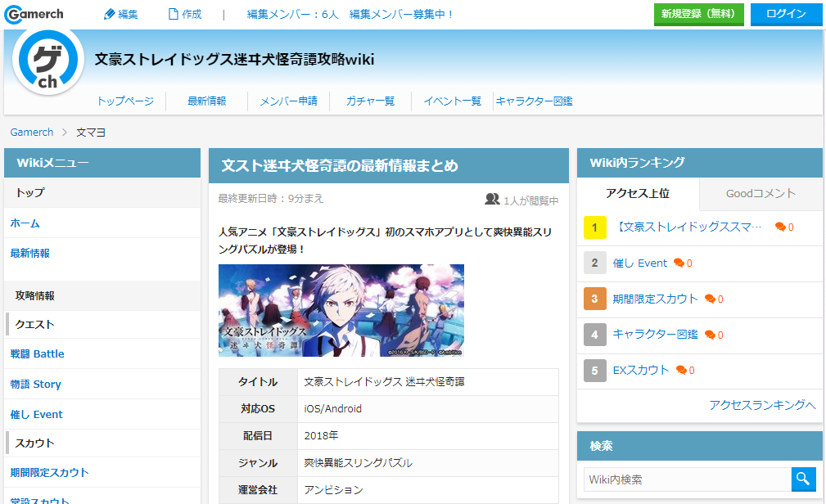Open the 戦闘 Battle sidebar link
This screenshot has height=504, width=826.
tap(38, 354)
